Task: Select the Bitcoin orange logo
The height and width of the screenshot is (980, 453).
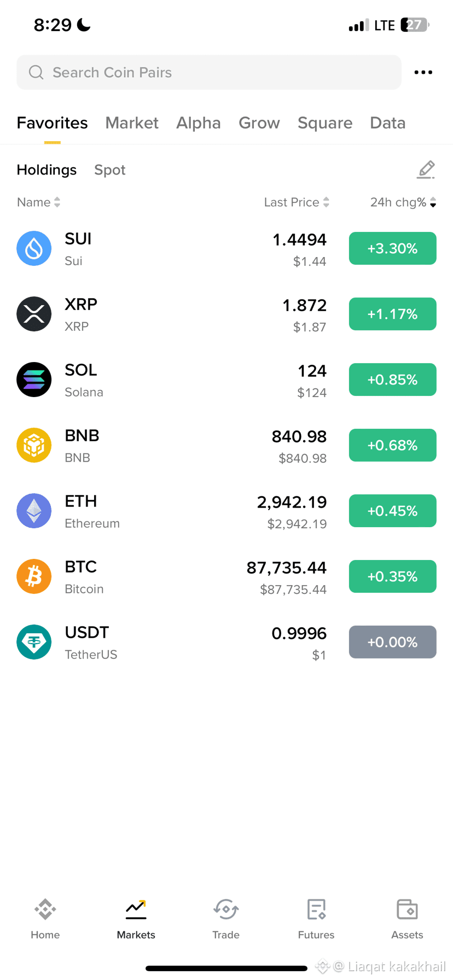Action: pos(34,576)
